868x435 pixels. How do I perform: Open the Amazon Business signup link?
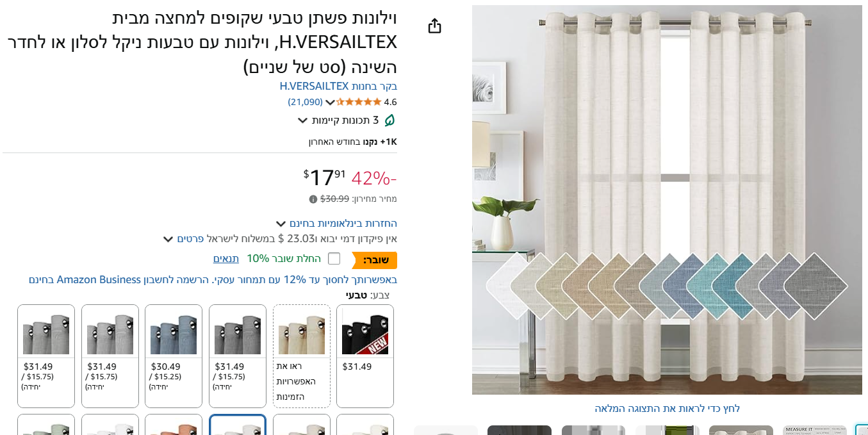point(213,280)
